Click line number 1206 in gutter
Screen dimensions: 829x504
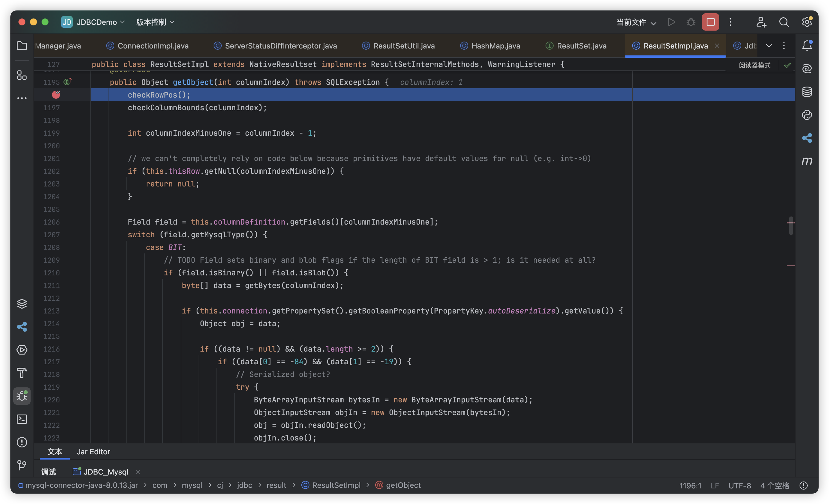tap(51, 222)
